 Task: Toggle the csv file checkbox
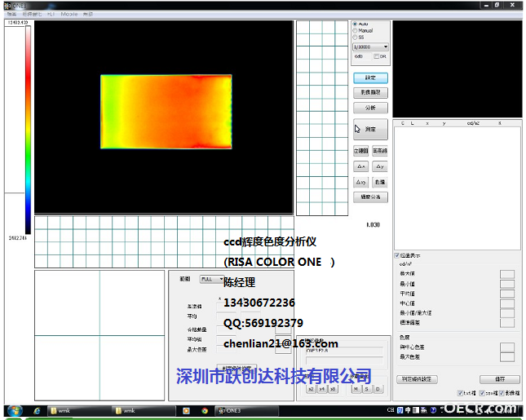click(x=482, y=393)
